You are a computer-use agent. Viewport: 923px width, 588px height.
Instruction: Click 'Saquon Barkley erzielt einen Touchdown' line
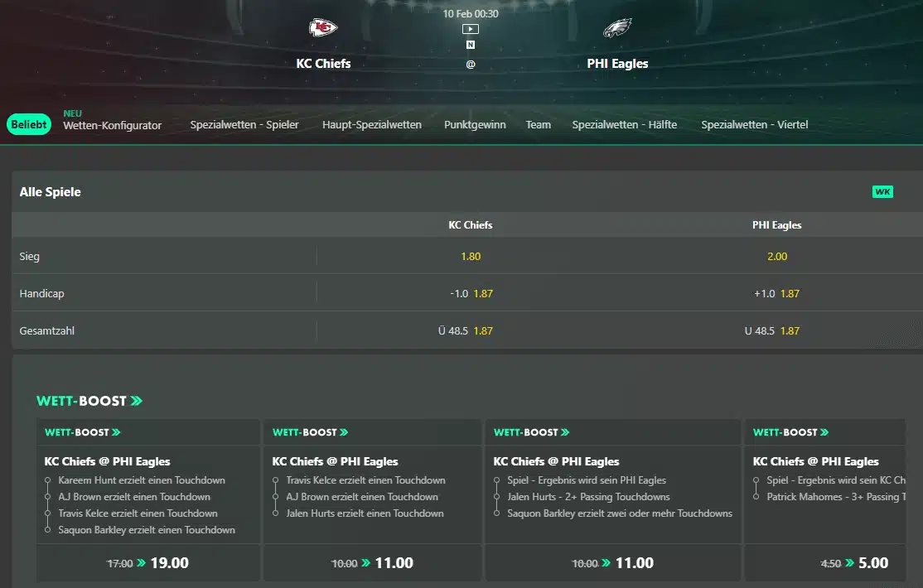[x=147, y=530]
